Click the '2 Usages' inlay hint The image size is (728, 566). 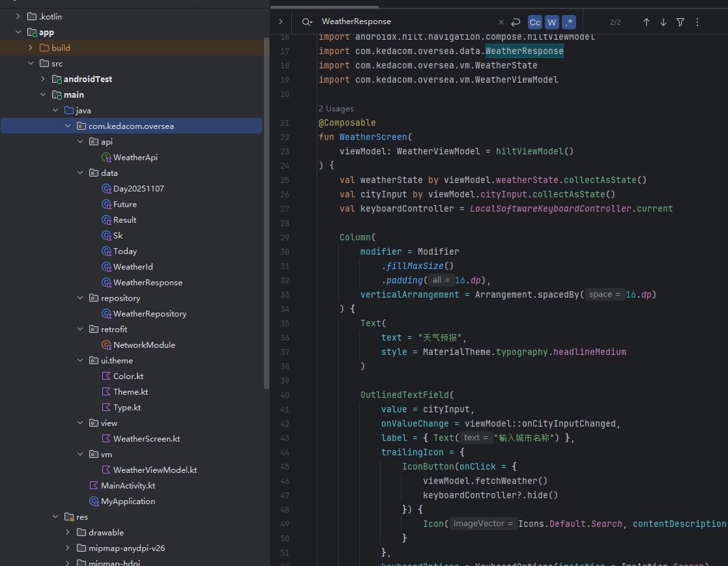(x=336, y=109)
